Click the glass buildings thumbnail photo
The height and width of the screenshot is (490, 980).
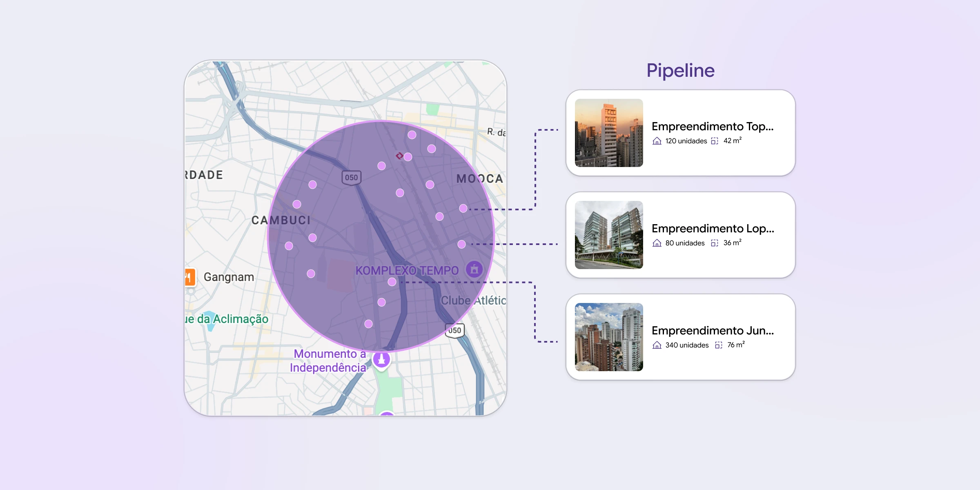[609, 235]
